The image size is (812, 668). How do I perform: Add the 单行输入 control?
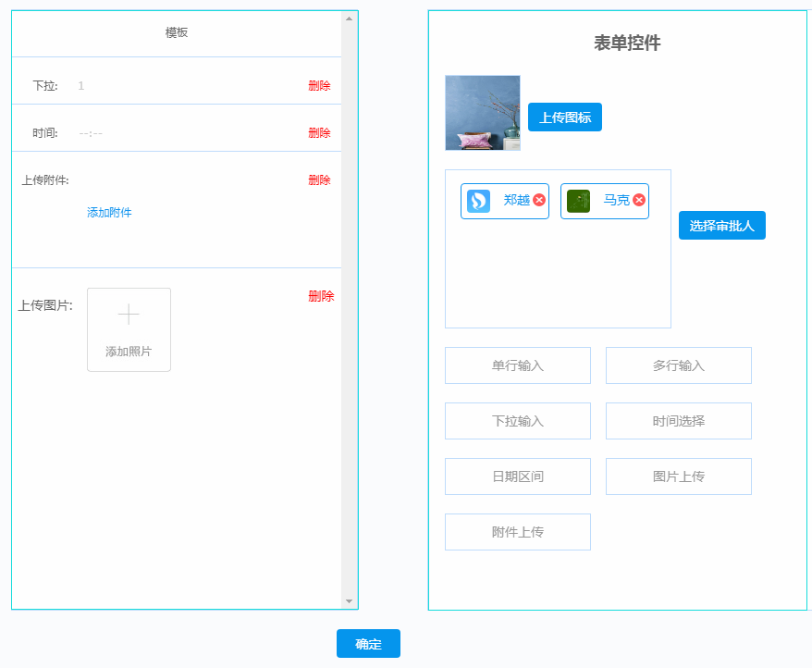click(x=517, y=365)
